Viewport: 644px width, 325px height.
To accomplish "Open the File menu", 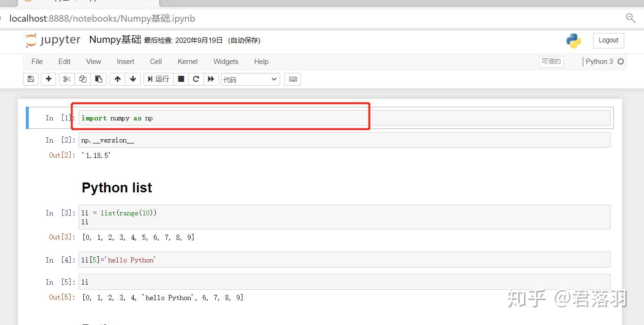I will (37, 62).
